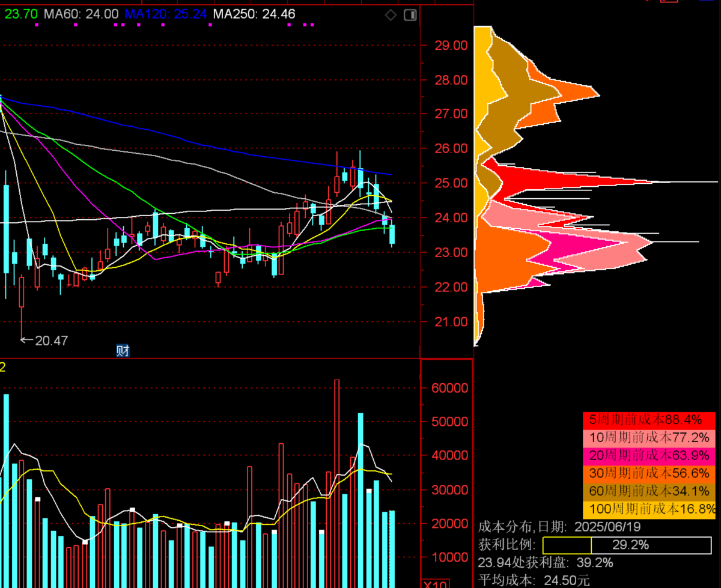Click the 20000 volume axis label
Image resolution: width=721 pixels, height=588 pixels.
point(450,523)
